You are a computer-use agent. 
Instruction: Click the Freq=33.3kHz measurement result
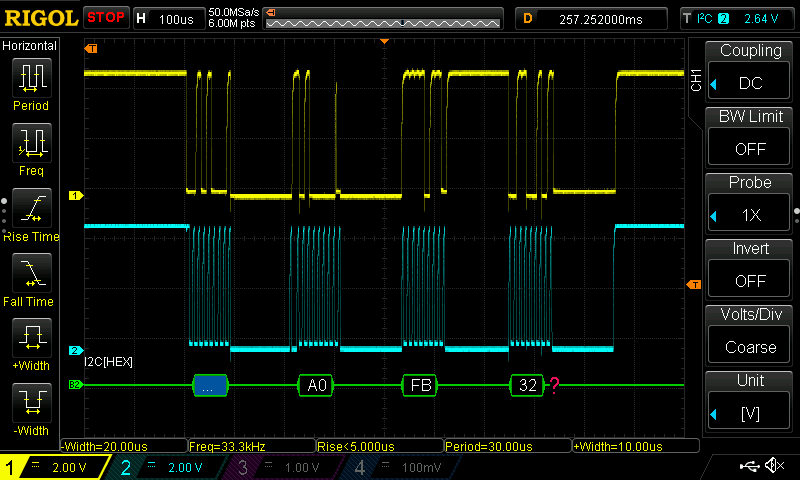(252, 446)
